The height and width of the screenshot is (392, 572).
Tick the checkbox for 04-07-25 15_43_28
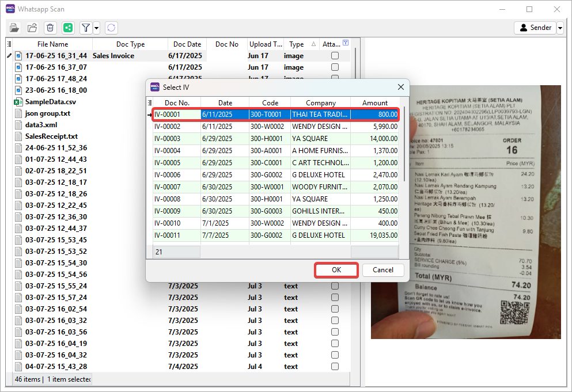pos(335,367)
